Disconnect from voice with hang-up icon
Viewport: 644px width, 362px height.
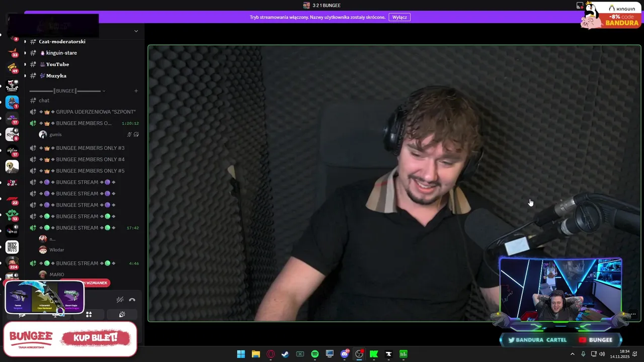(132, 300)
